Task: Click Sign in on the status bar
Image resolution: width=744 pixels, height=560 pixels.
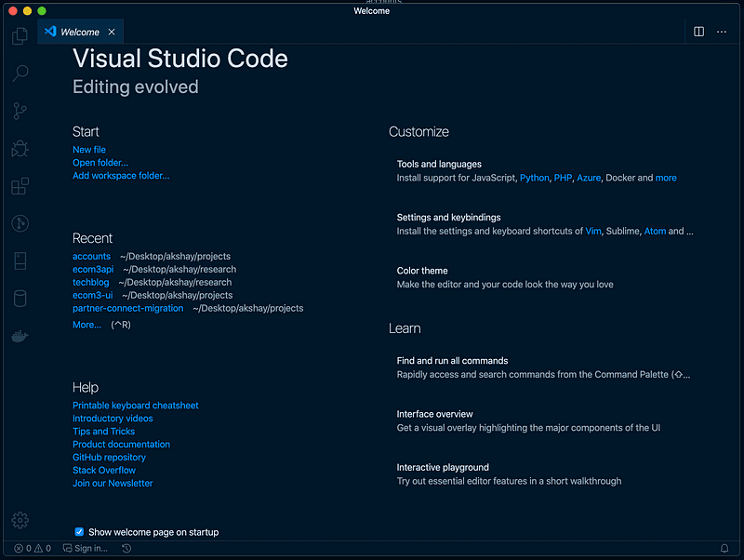Action: pyautogui.click(x=85, y=548)
